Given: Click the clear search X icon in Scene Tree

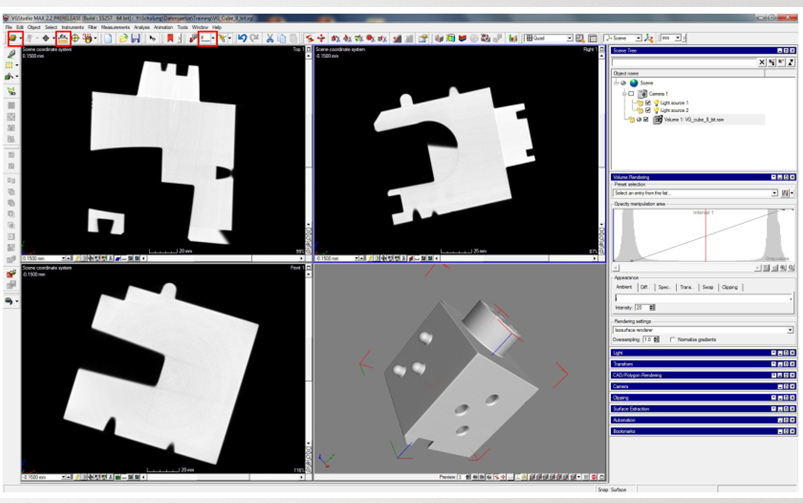Looking at the screenshot, I should 761,62.
